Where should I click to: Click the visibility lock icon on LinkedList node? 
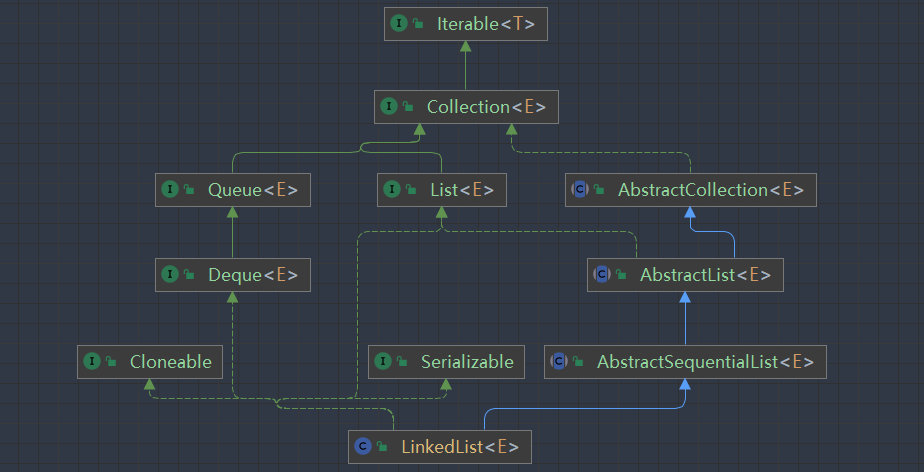[381, 447]
